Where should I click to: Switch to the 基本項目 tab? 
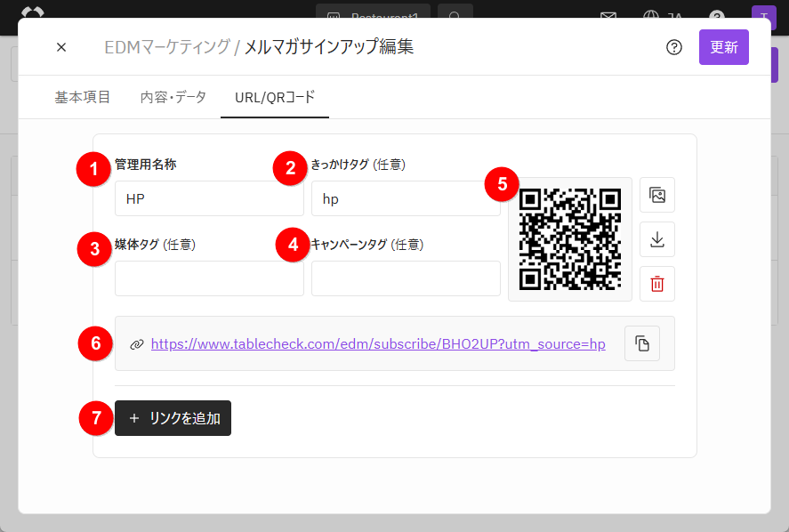tap(83, 97)
